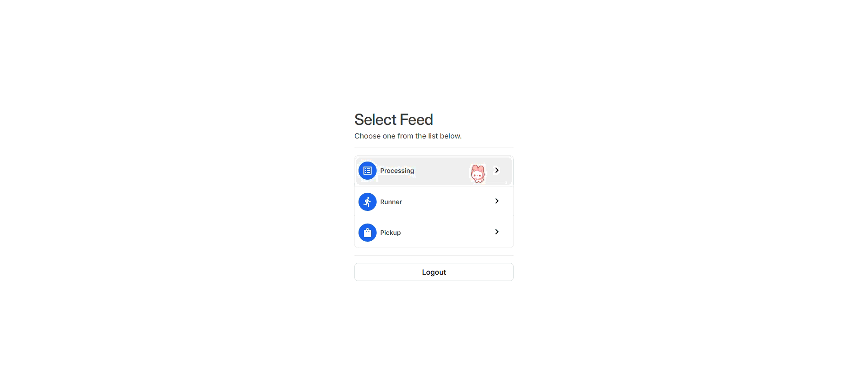Expand the Processing feed chevron
This screenshot has height=391, width=868.
[496, 170]
